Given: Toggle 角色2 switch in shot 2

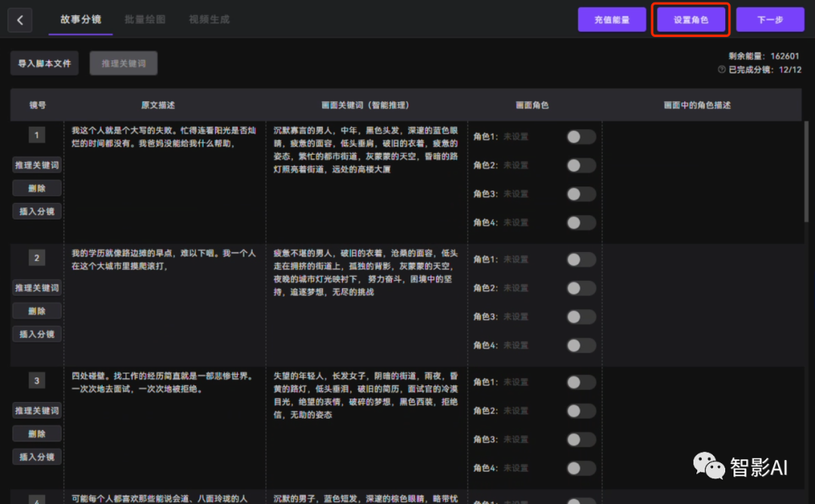Looking at the screenshot, I should tap(581, 288).
